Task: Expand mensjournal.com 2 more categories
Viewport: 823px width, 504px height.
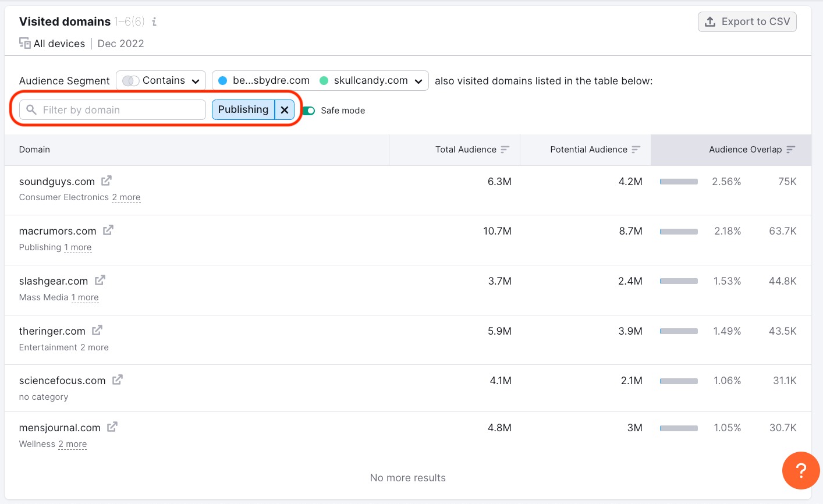Action: pyautogui.click(x=73, y=444)
